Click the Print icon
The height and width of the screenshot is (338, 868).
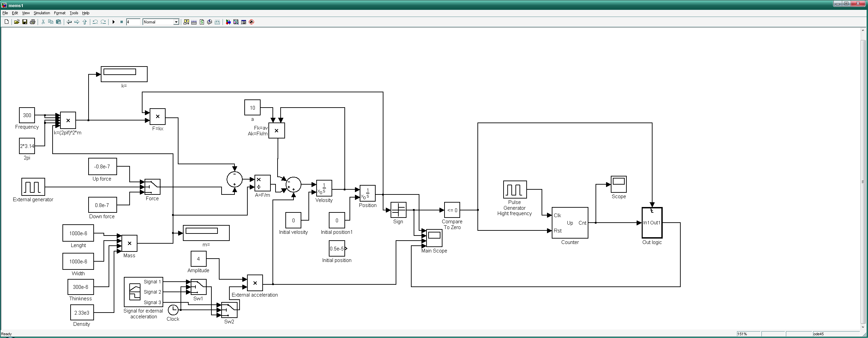coord(32,22)
